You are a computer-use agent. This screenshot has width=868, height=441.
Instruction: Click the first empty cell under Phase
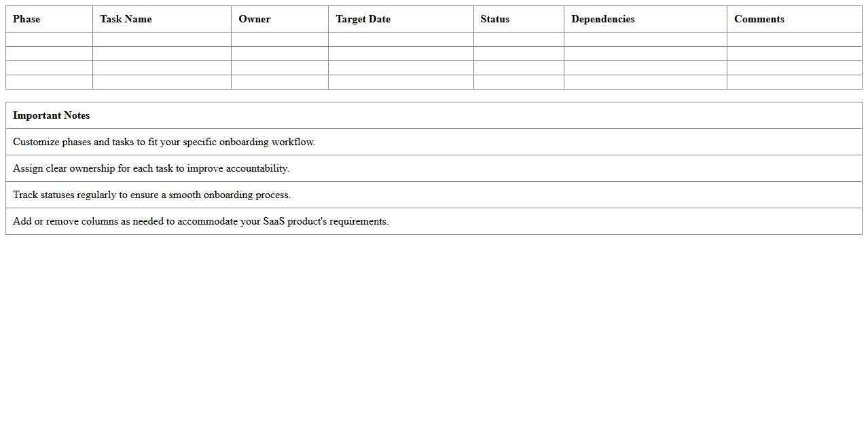click(x=49, y=39)
